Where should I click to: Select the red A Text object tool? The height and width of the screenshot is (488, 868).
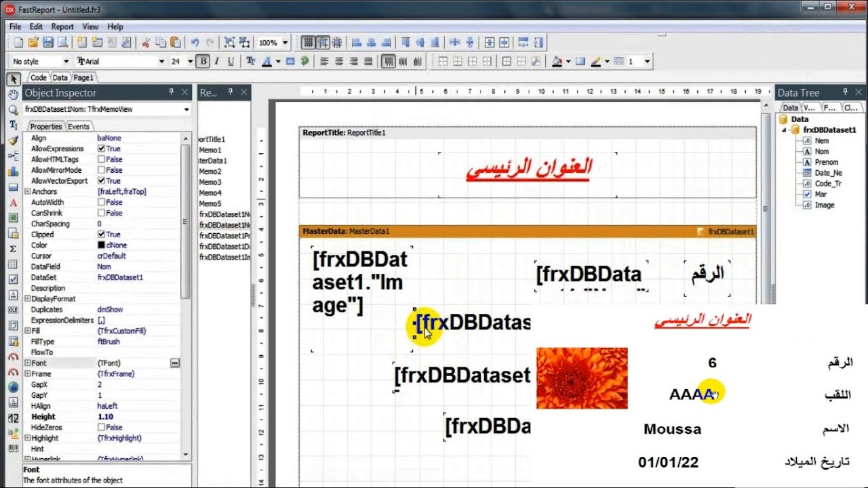[14, 203]
